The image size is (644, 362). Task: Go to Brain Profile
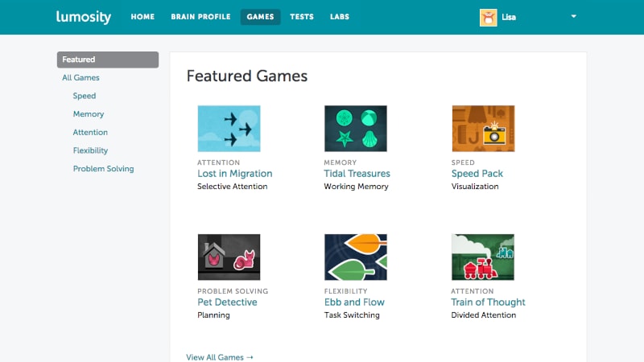click(x=200, y=17)
